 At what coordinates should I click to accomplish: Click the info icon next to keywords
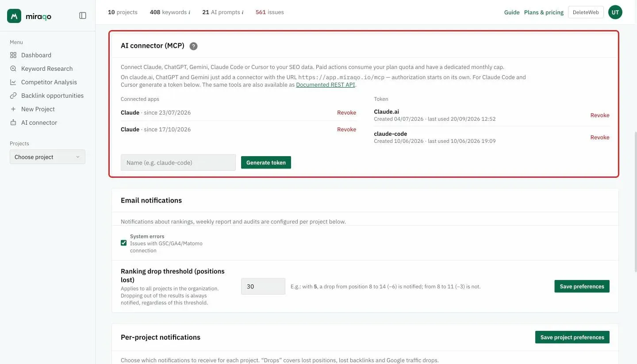pos(189,12)
